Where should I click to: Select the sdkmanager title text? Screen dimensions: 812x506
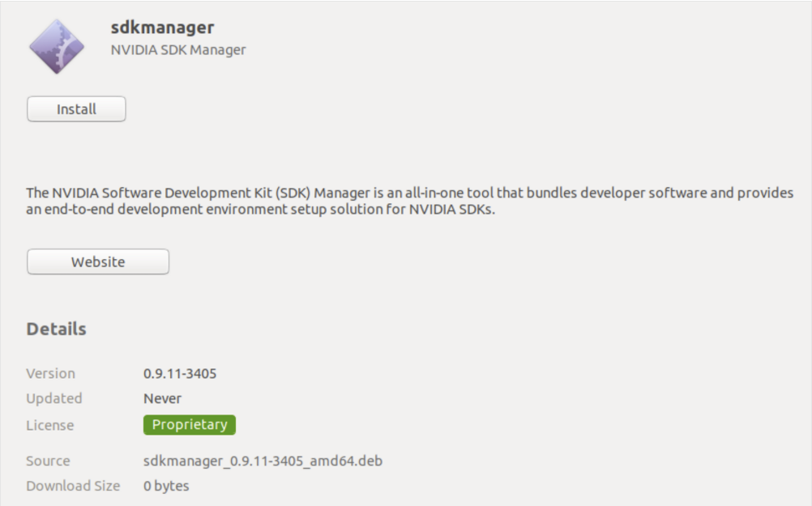(162, 28)
